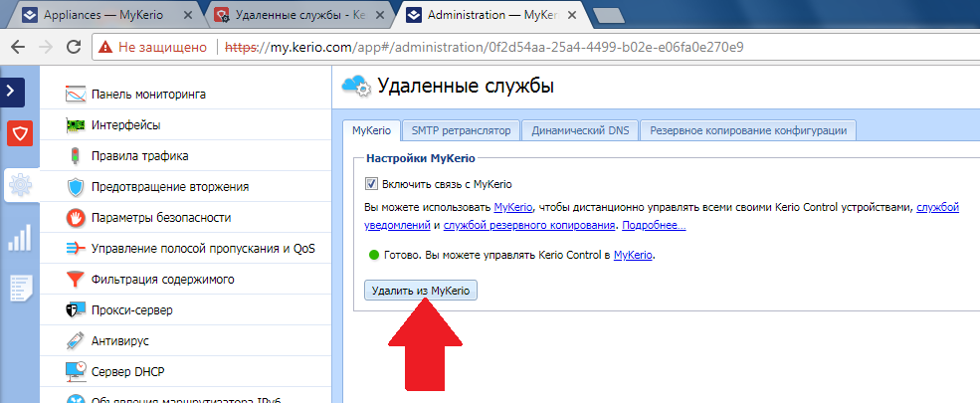Viewport: 980px width, 403px height.
Task: Open the Подробнее… link
Action: pos(654,225)
